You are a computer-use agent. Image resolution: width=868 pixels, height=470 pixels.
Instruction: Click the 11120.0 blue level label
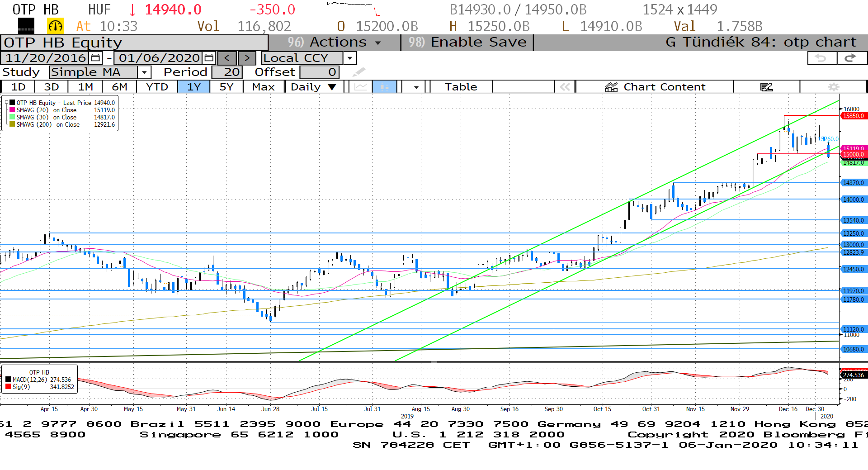click(x=854, y=329)
